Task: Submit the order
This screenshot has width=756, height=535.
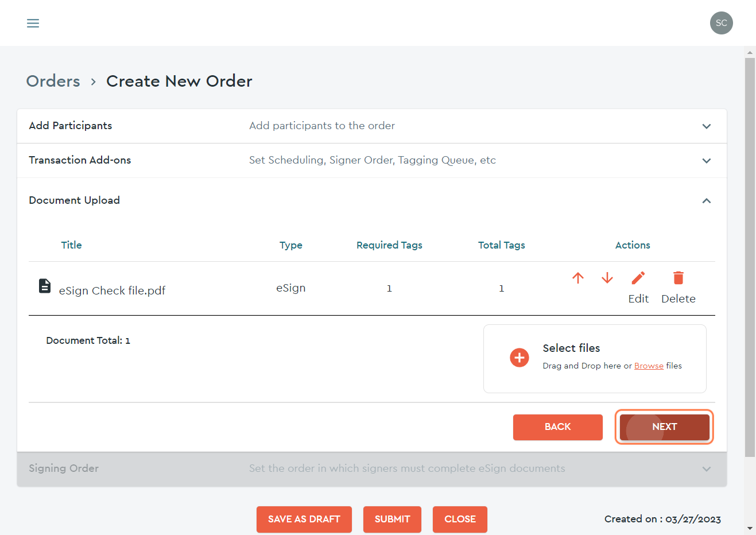Action: tap(393, 519)
